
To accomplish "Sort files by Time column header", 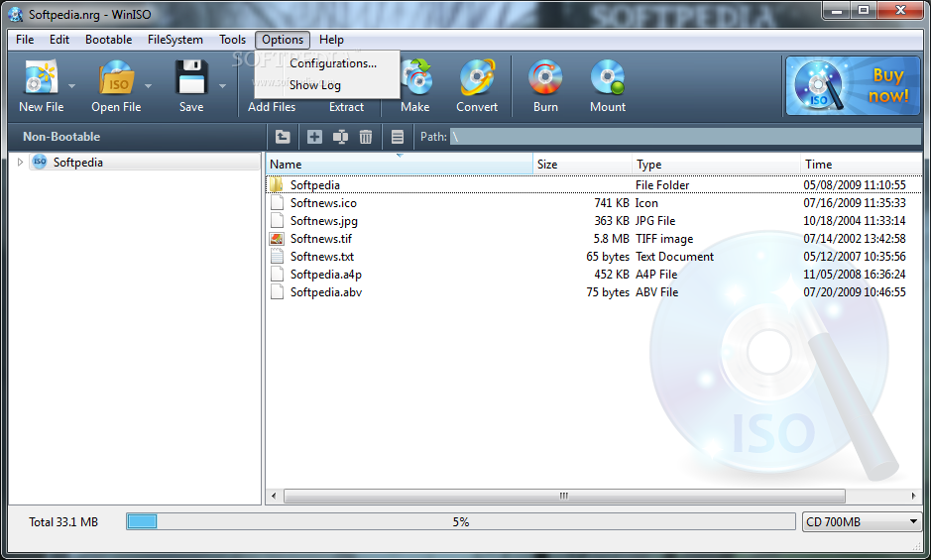I will click(x=861, y=164).
